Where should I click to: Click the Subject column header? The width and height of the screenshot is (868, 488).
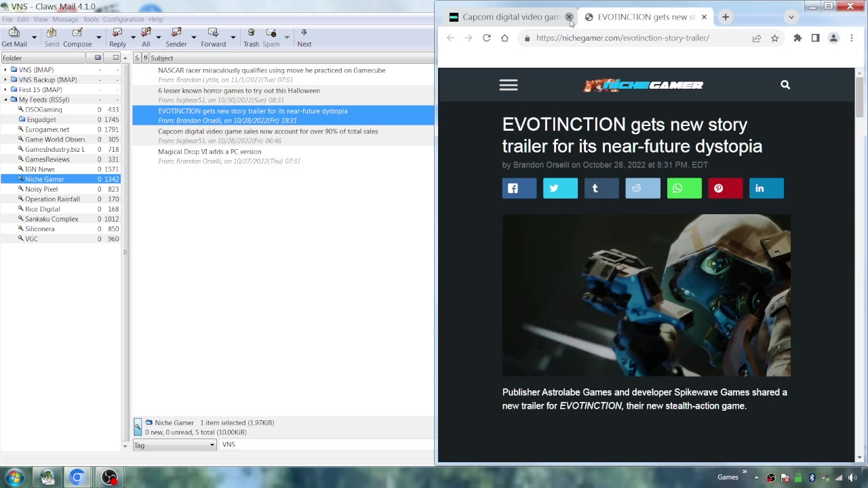click(292, 58)
